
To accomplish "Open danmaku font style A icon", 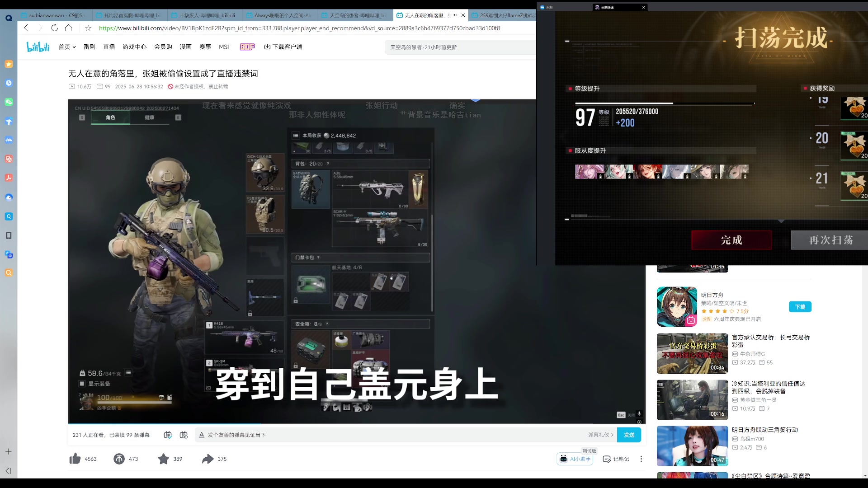I will (202, 435).
